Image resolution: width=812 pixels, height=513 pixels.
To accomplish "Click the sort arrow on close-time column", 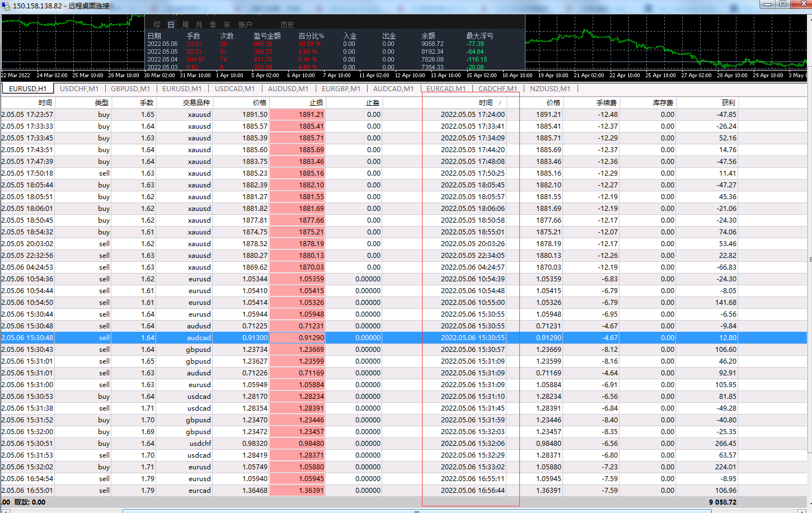I will point(500,103).
